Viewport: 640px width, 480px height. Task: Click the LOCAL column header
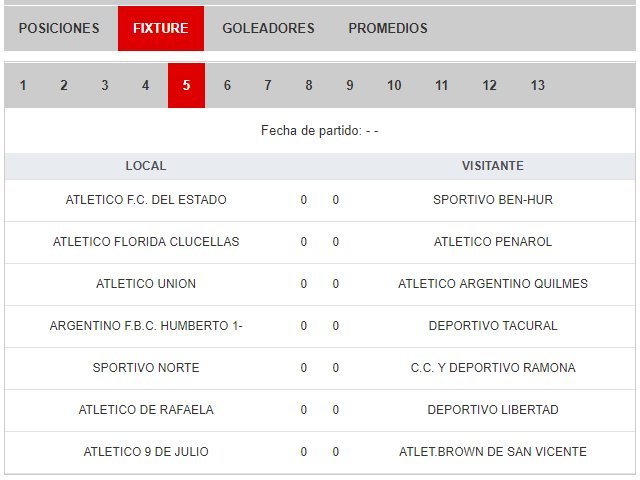point(146,166)
